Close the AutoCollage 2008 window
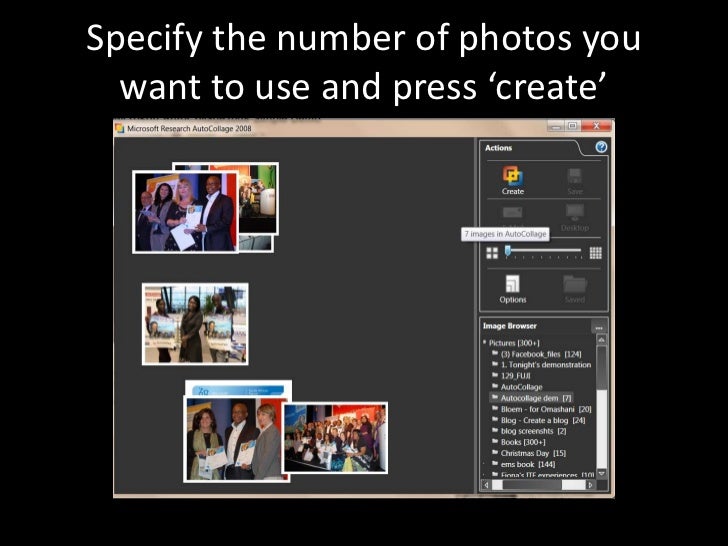The height and width of the screenshot is (546, 728). [597, 126]
